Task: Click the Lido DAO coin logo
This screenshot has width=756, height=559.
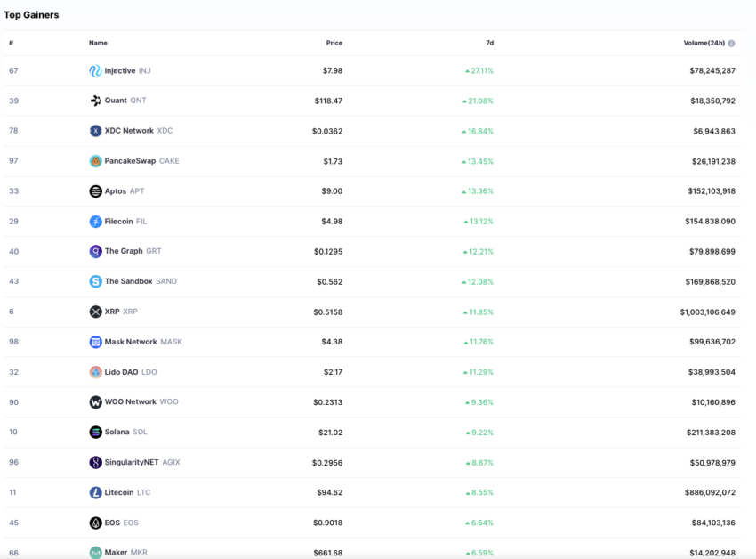Action: 95,372
